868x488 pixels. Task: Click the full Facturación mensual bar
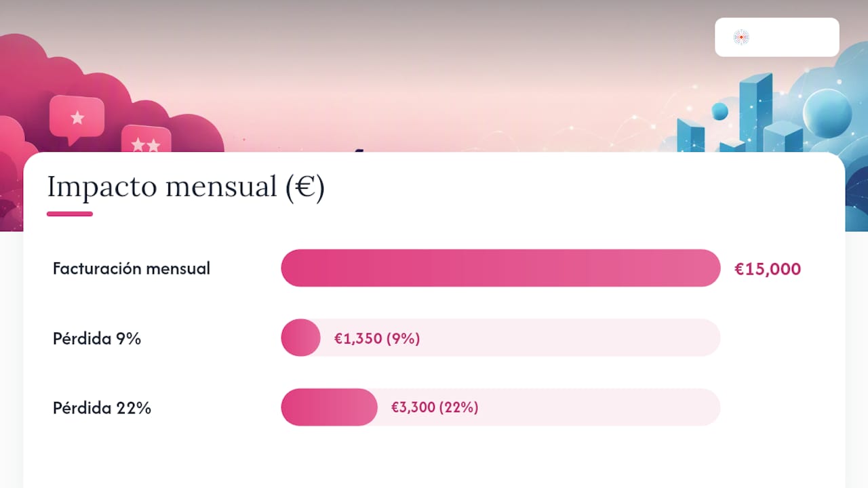tap(500, 268)
